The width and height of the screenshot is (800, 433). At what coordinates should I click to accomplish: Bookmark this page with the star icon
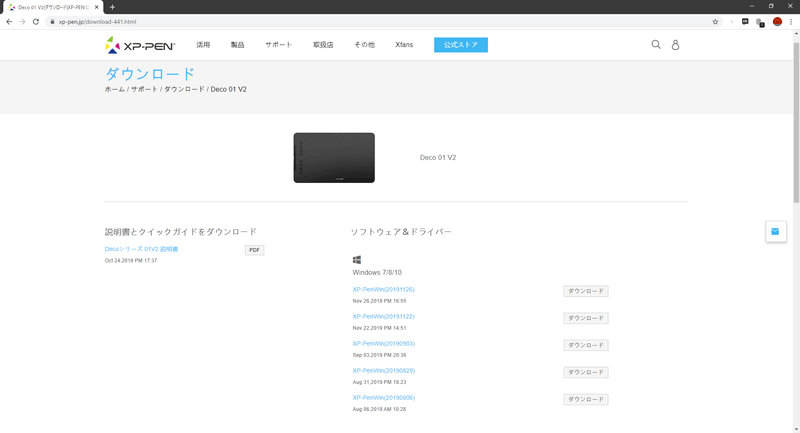tap(715, 22)
